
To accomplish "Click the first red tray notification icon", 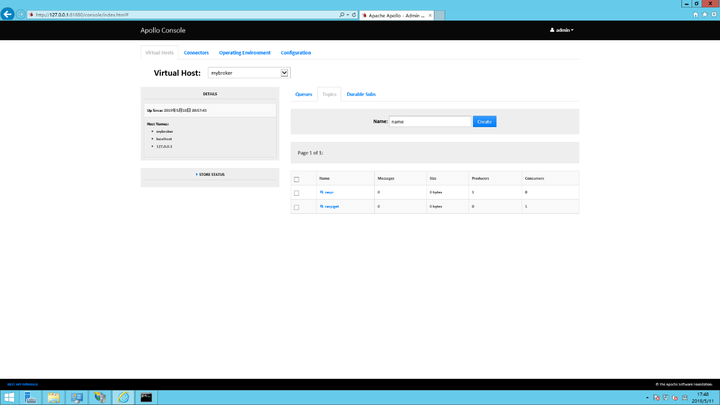I will click(657, 398).
